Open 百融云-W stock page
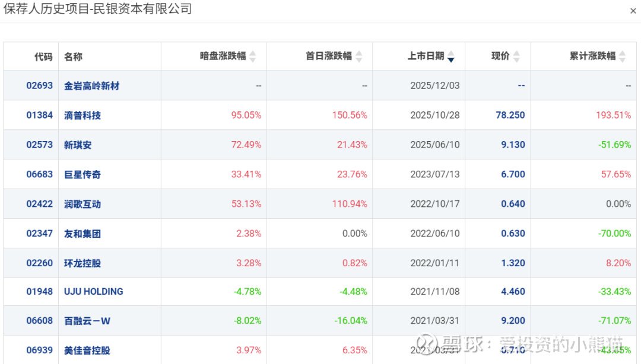Screen dimensions: 641x364 [x=87, y=321]
